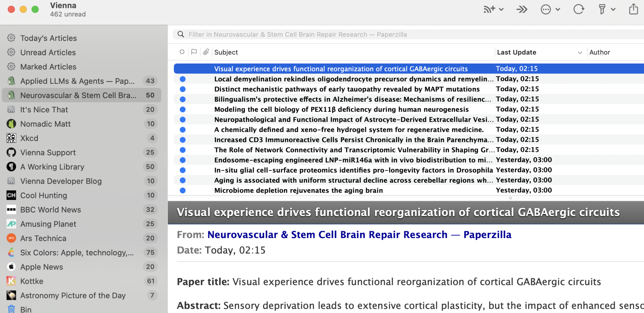Select Applied LLMs & Agents feed
The width and height of the screenshot is (644, 313).
[x=82, y=81]
